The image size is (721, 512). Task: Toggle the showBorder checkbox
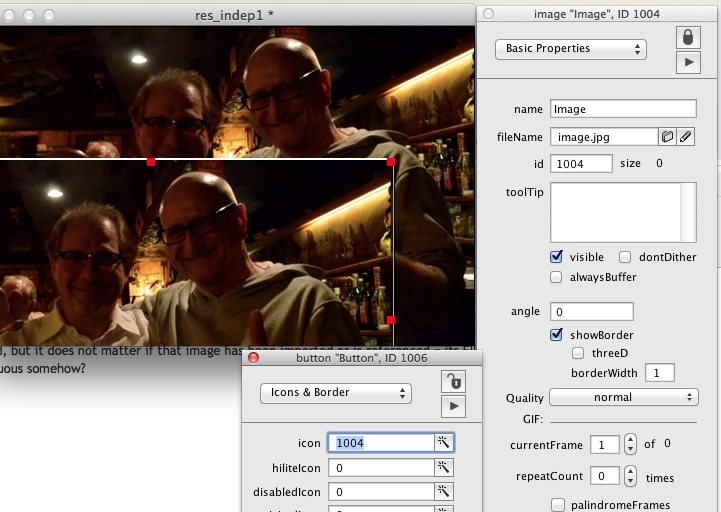[556, 335]
